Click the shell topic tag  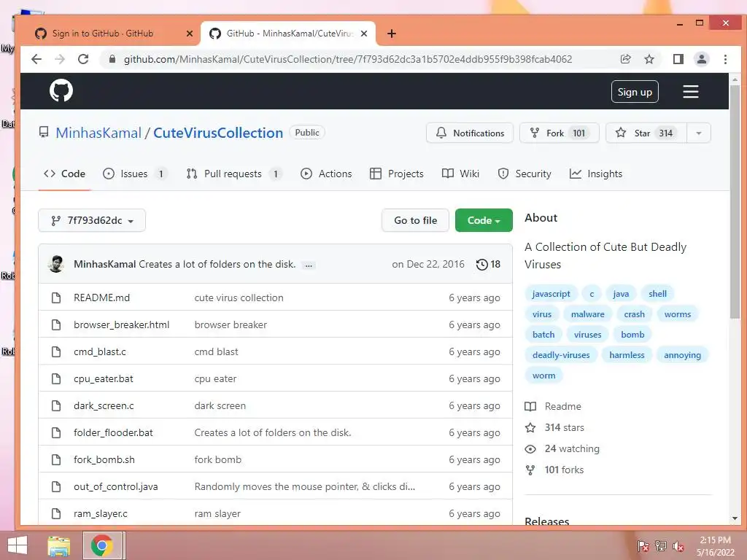click(x=657, y=294)
